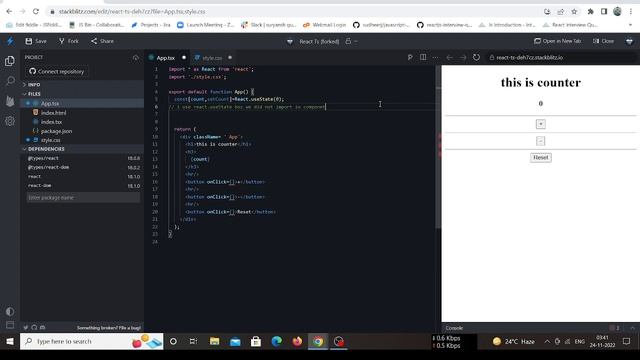Fork the project
Image resolution: width=640 pixels, height=360 pixels.
(x=69, y=41)
